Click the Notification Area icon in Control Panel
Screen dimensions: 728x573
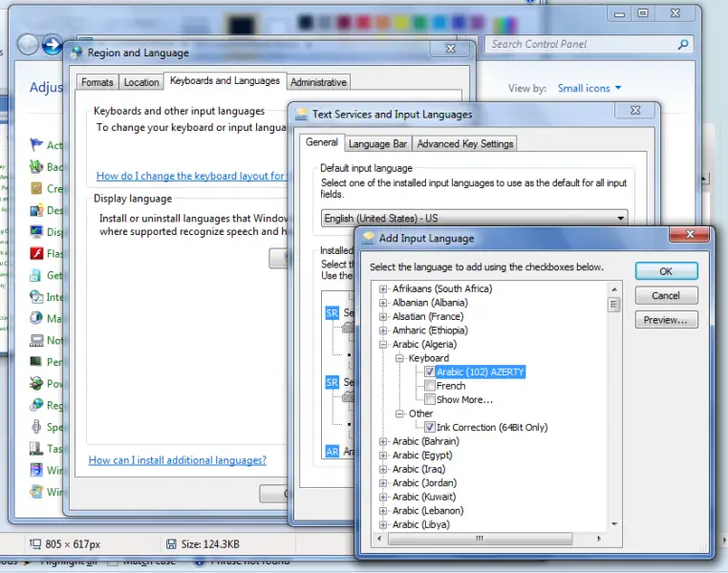(x=36, y=340)
